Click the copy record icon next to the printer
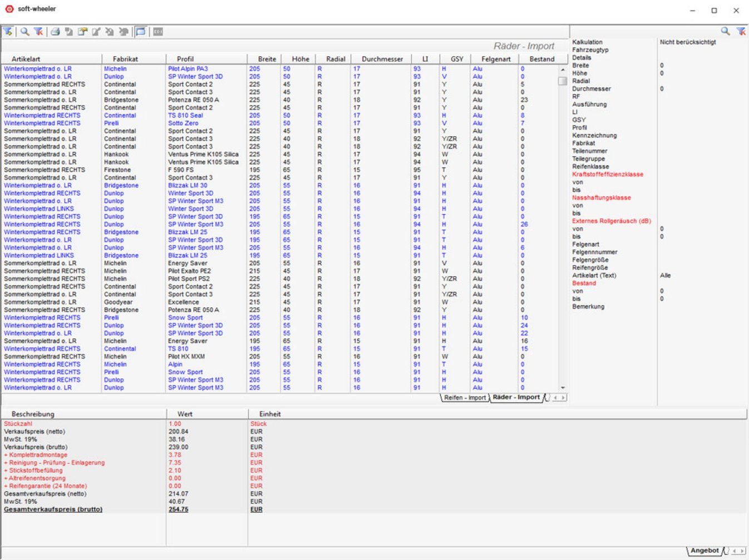Screen dimensions: 749x560 click(x=68, y=32)
